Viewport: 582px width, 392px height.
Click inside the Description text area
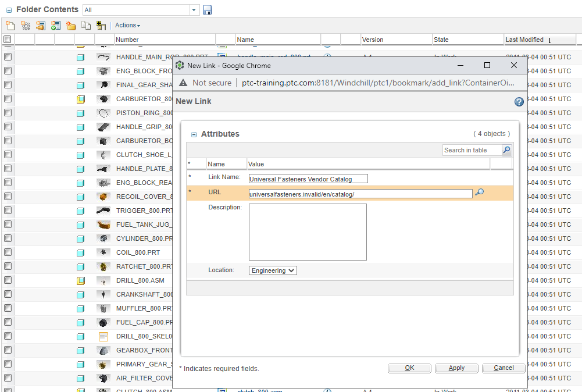click(308, 232)
